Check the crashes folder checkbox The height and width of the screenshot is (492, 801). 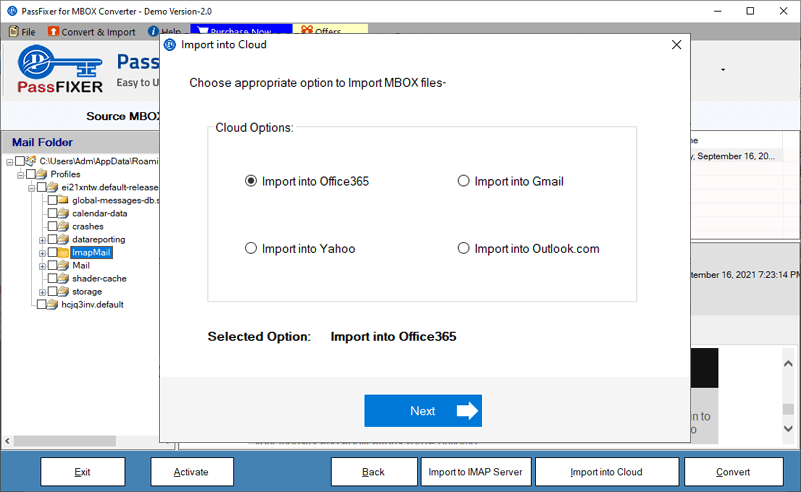[x=52, y=226]
